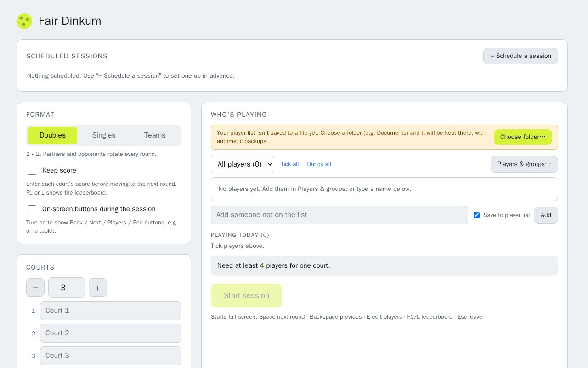Click the courts number field showing 3
Screen dimensions: 588x368
[67, 287]
